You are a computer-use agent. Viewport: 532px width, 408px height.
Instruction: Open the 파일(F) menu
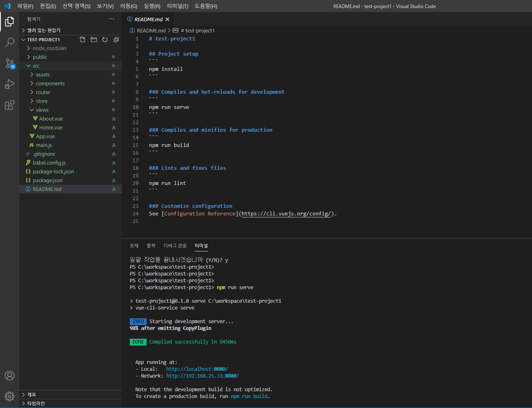[25, 6]
